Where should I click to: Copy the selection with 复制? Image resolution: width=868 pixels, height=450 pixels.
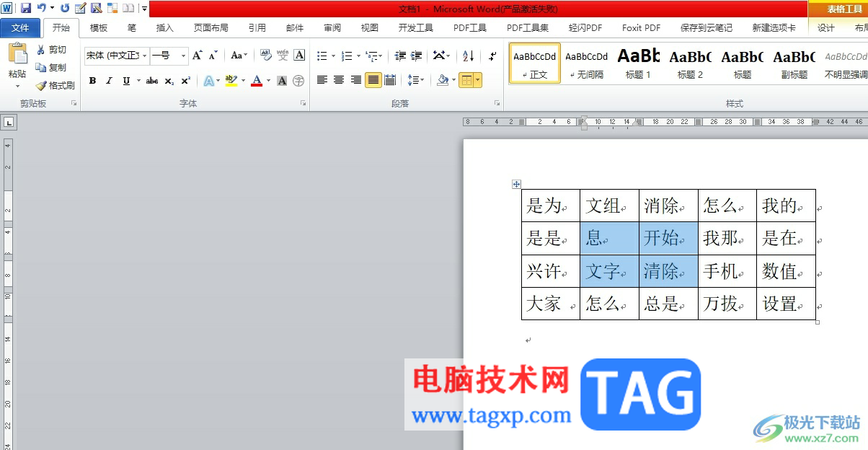click(52, 67)
